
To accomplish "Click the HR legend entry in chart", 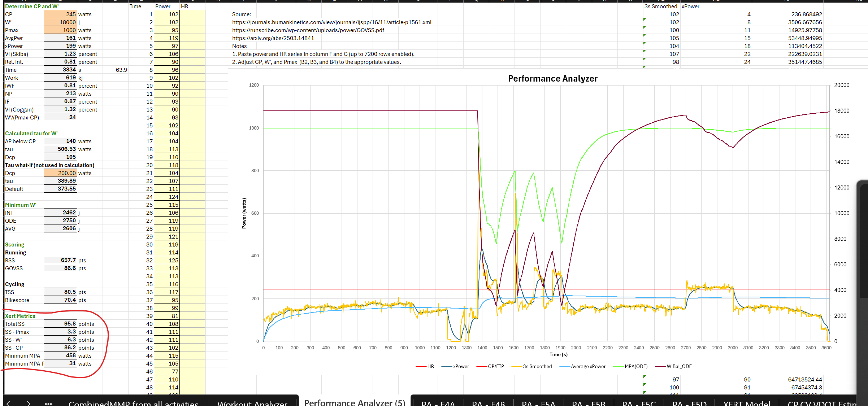I will click(430, 366).
